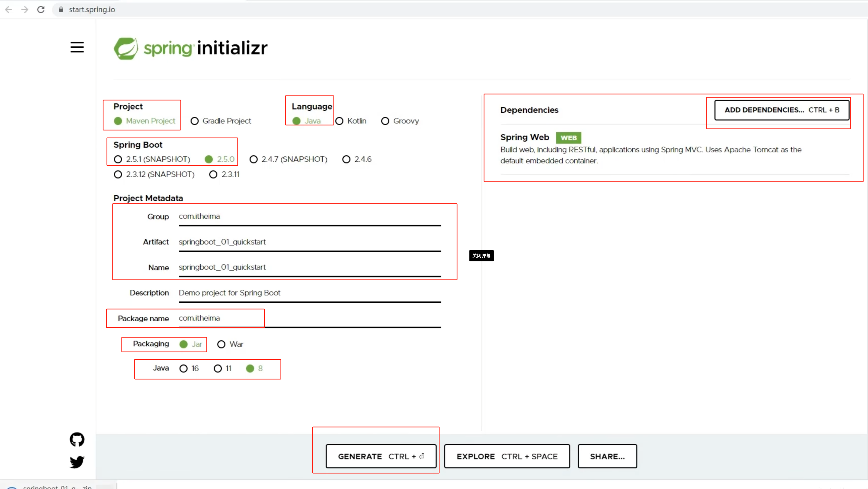Image resolution: width=868 pixels, height=489 pixels.
Task: Set packaging to War
Action: coord(230,344)
